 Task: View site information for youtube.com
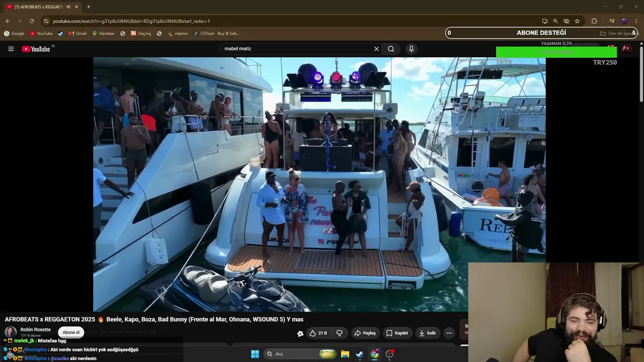pos(46,21)
